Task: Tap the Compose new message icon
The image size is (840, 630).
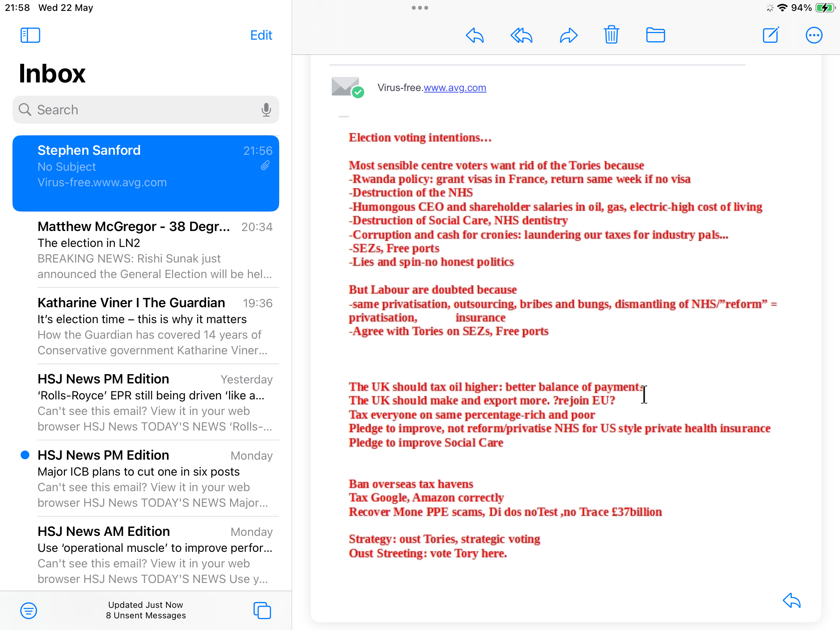Action: coord(770,35)
